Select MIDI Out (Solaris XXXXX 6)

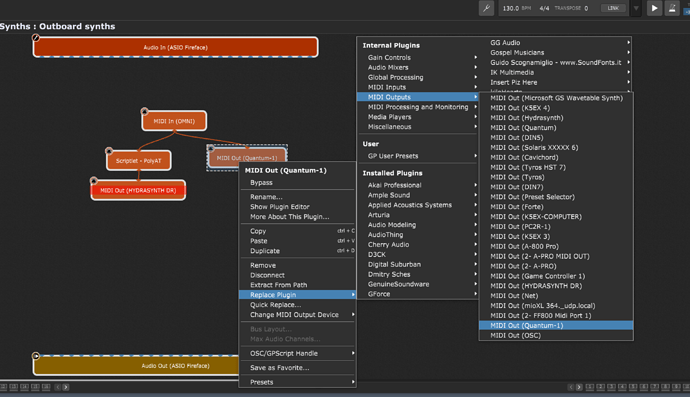556,147
